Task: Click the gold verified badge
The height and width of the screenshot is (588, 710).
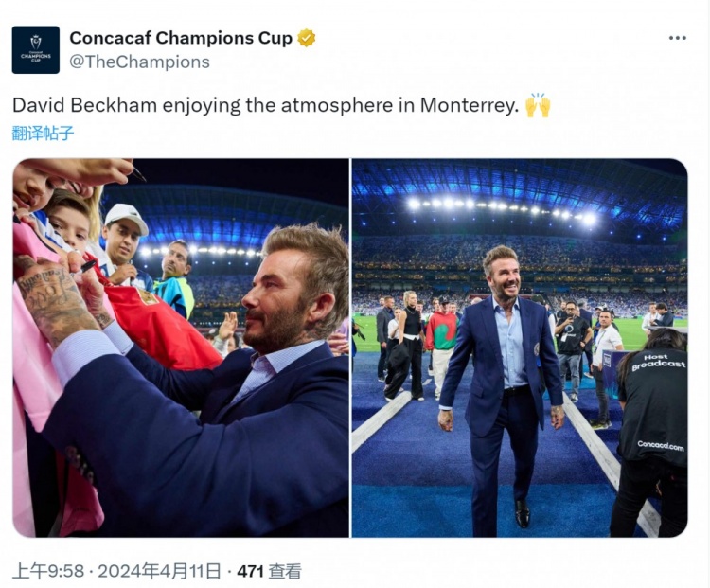Action: 307,38
